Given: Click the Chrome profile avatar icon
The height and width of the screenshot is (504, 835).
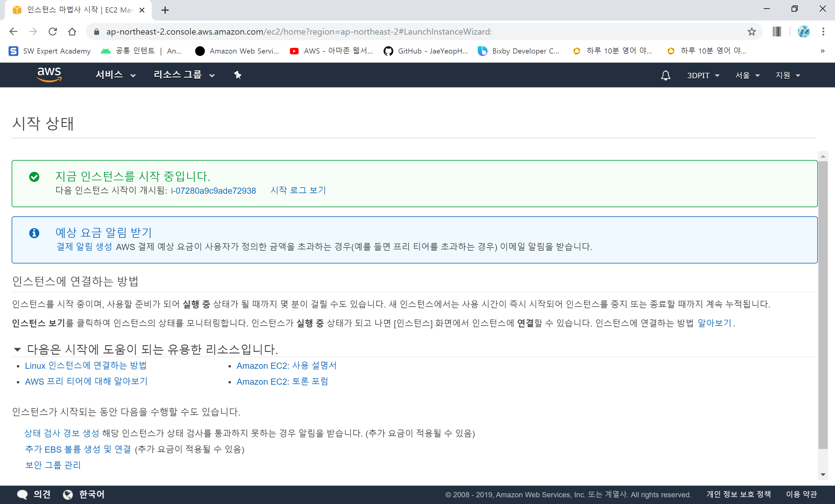Looking at the screenshot, I should pos(803,32).
